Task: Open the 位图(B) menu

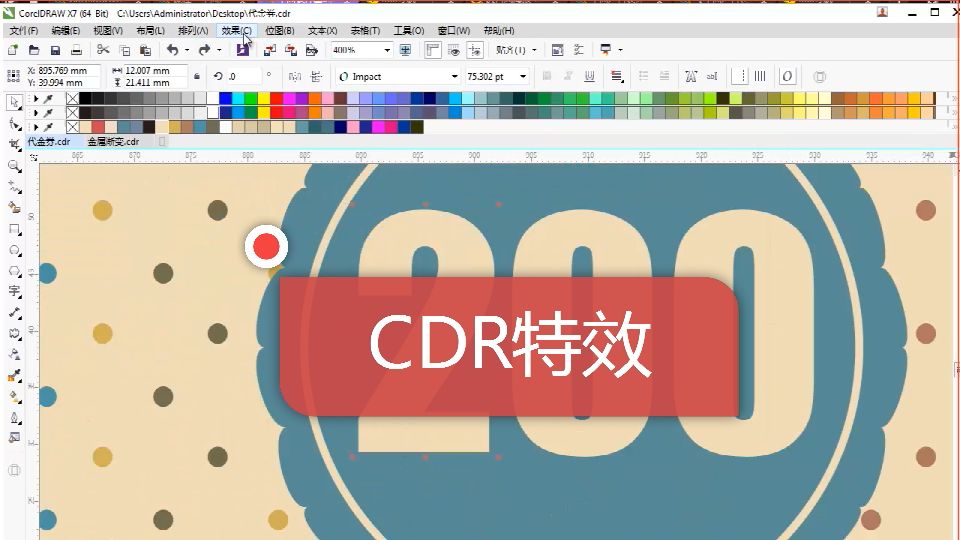Action: pyautogui.click(x=280, y=31)
